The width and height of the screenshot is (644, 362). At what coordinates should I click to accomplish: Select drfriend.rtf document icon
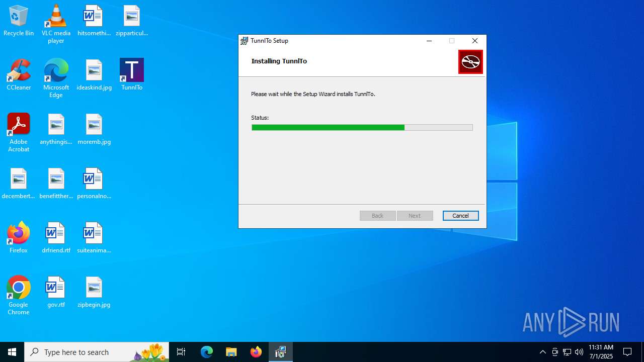(56, 238)
